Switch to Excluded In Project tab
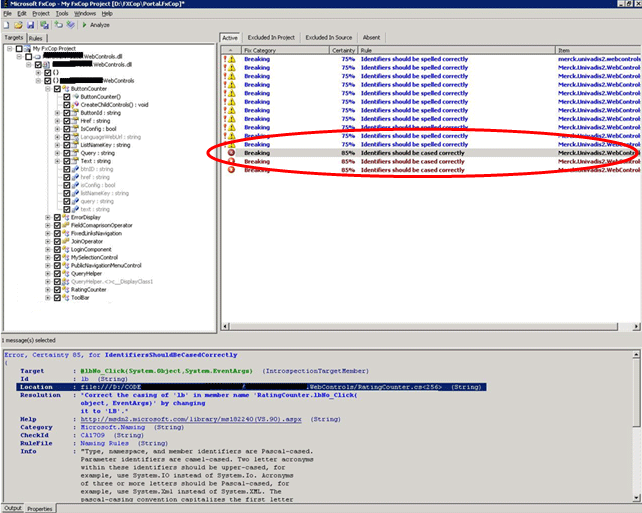Viewport: 642px width, 513px height. click(271, 38)
